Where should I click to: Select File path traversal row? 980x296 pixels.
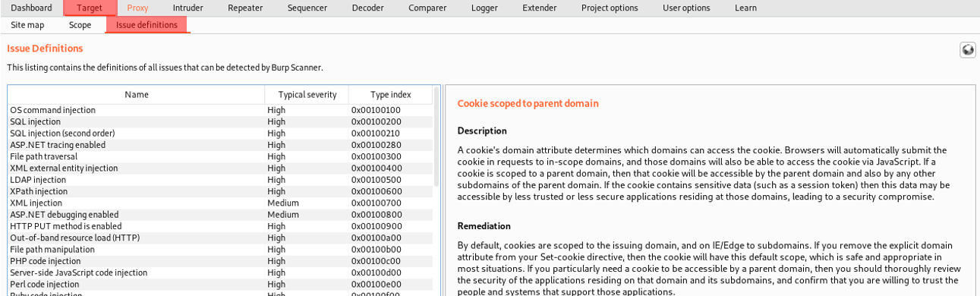(x=220, y=156)
